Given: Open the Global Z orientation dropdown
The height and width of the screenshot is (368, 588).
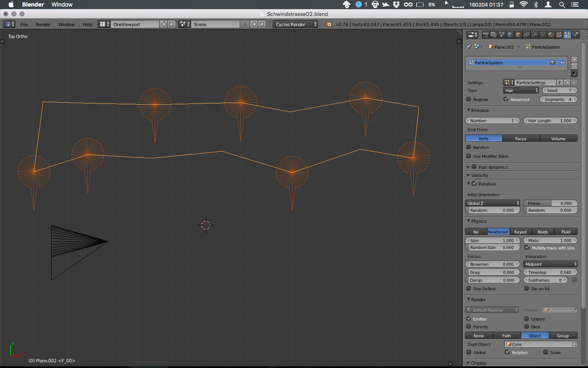Looking at the screenshot, I should (493, 203).
